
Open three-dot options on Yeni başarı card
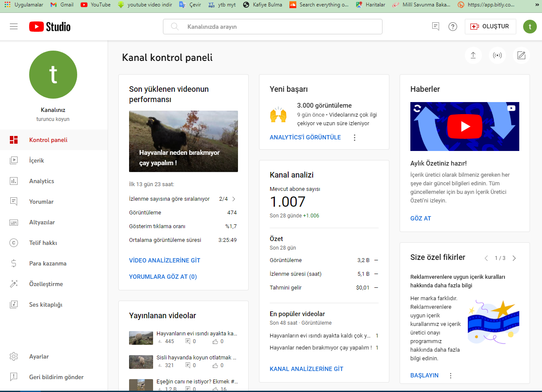354,138
